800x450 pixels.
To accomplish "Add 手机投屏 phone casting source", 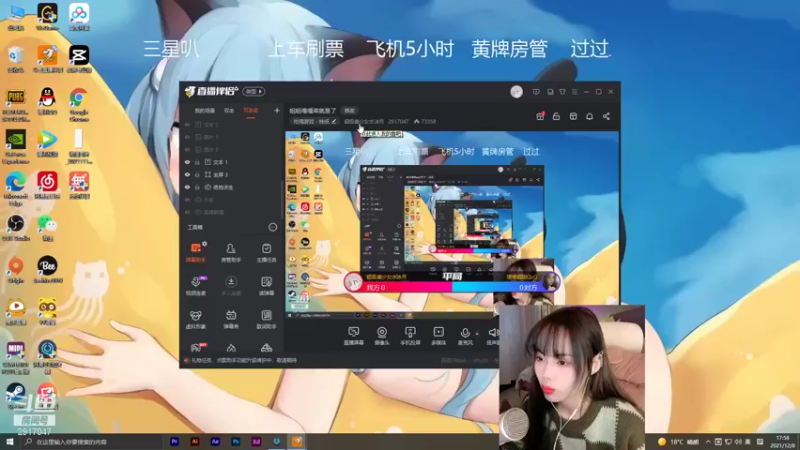I will 410,336.
